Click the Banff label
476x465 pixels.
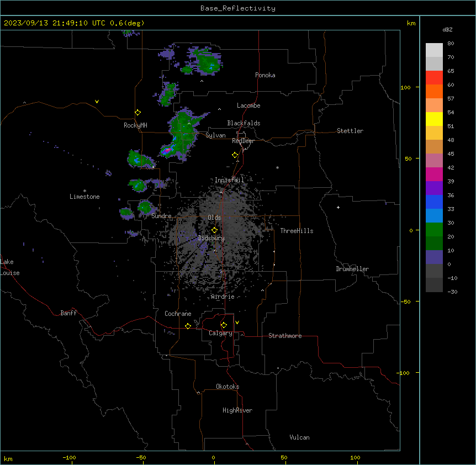[x=68, y=313]
